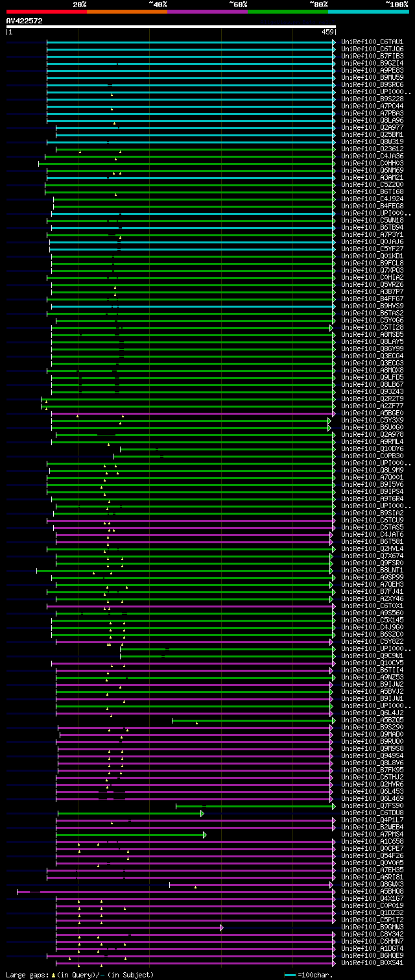Open the UniRef100_A3AM21 entry
The height and width of the screenshot is (980, 415).
pyautogui.click(x=372, y=177)
